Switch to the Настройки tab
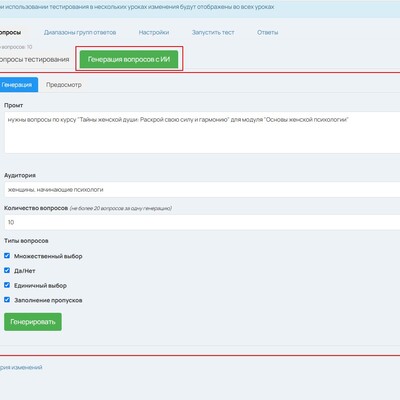The image size is (400, 400). [154, 32]
